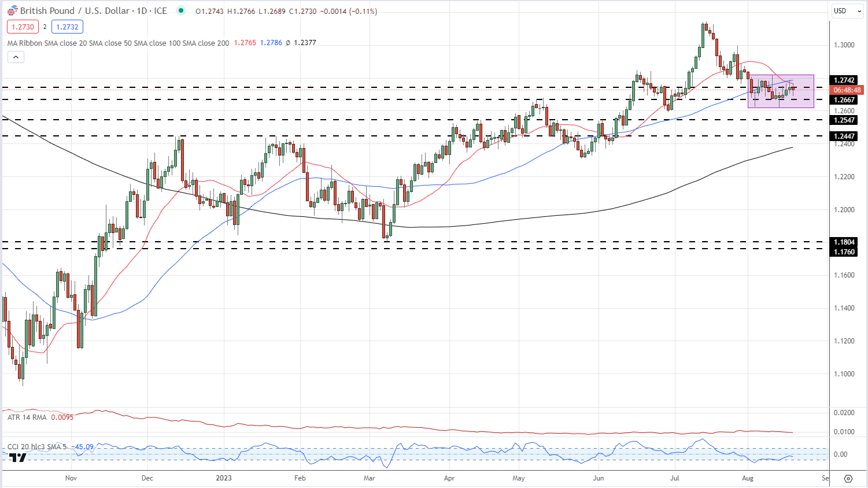The width and height of the screenshot is (868, 488).
Task: Select the ATR 14 RMA indicator legend
Action: click(27, 417)
